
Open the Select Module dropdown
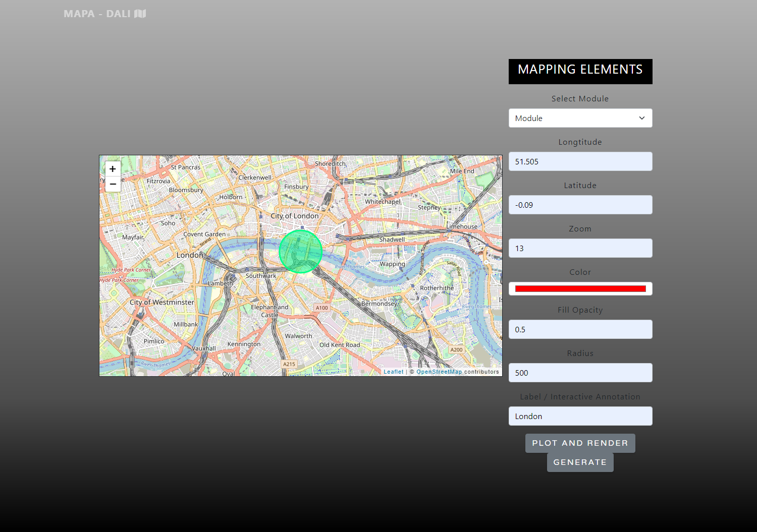point(580,118)
